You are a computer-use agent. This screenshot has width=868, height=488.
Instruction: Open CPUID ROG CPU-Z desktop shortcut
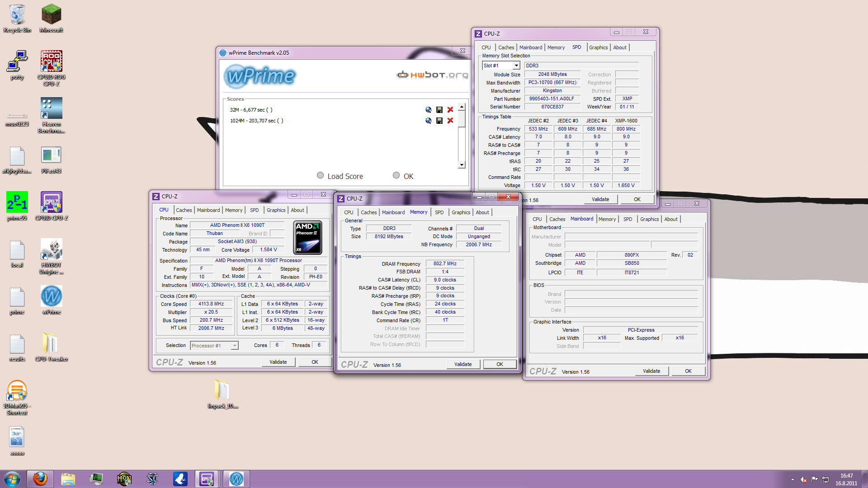tap(51, 68)
